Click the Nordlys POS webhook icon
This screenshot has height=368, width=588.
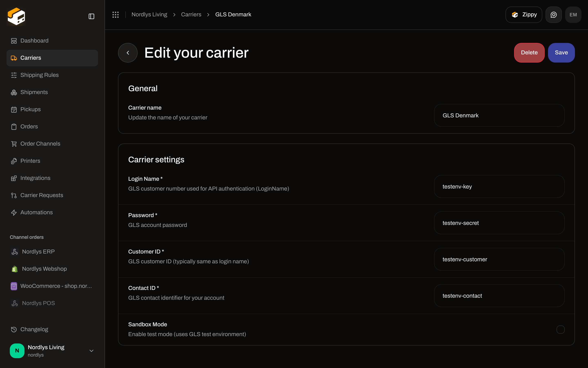(14, 303)
